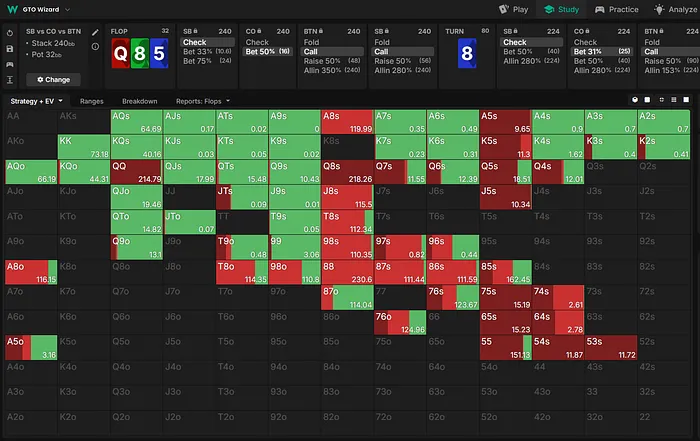The image size is (700, 441).
Task: Switch to the Ranges tab
Action: pyautogui.click(x=91, y=101)
